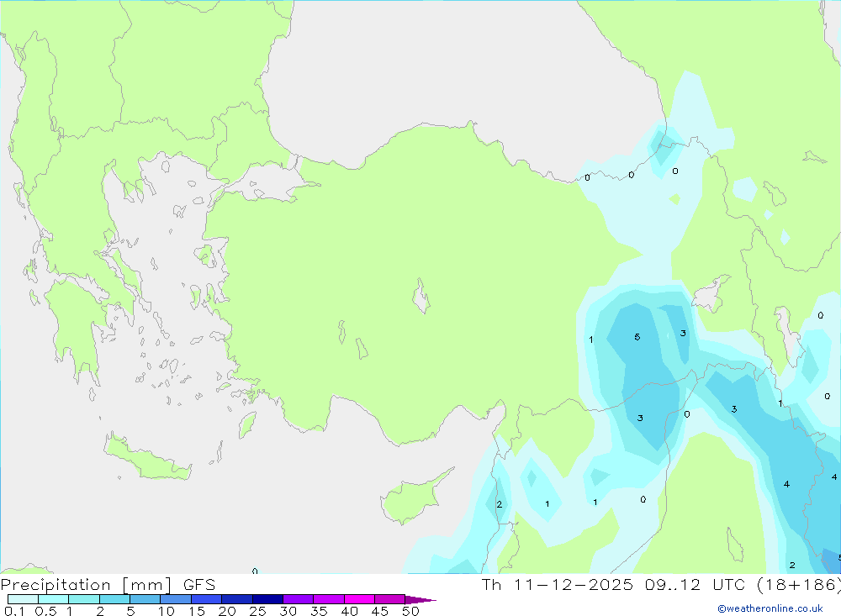
Task: Click the "GFS" model label
Action: [199, 584]
